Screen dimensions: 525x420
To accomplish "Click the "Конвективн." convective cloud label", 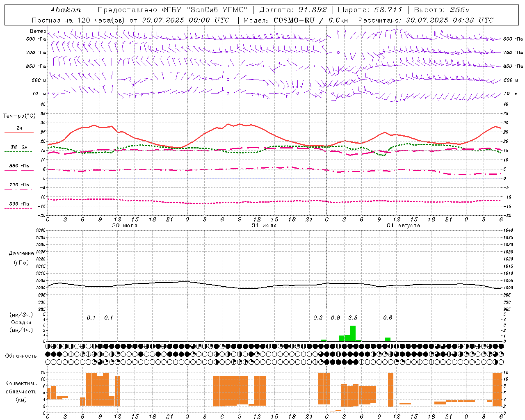I will click(x=21, y=383).
